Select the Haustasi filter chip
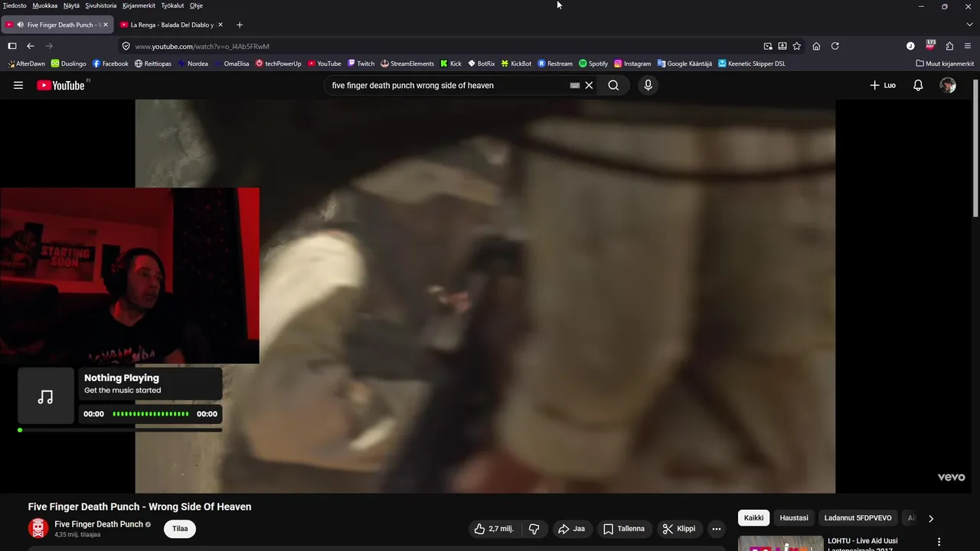Image resolution: width=980 pixels, height=551 pixels. coord(794,518)
